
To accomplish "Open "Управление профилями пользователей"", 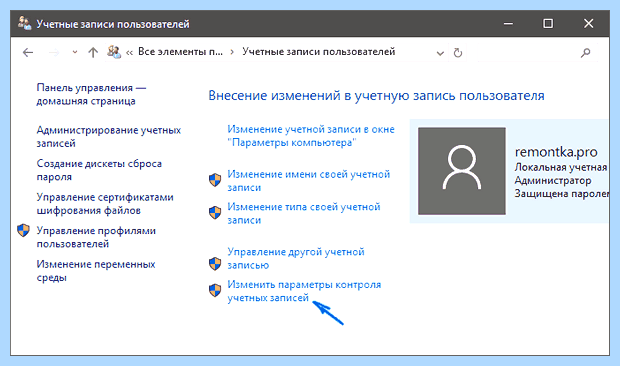I will (x=96, y=237).
